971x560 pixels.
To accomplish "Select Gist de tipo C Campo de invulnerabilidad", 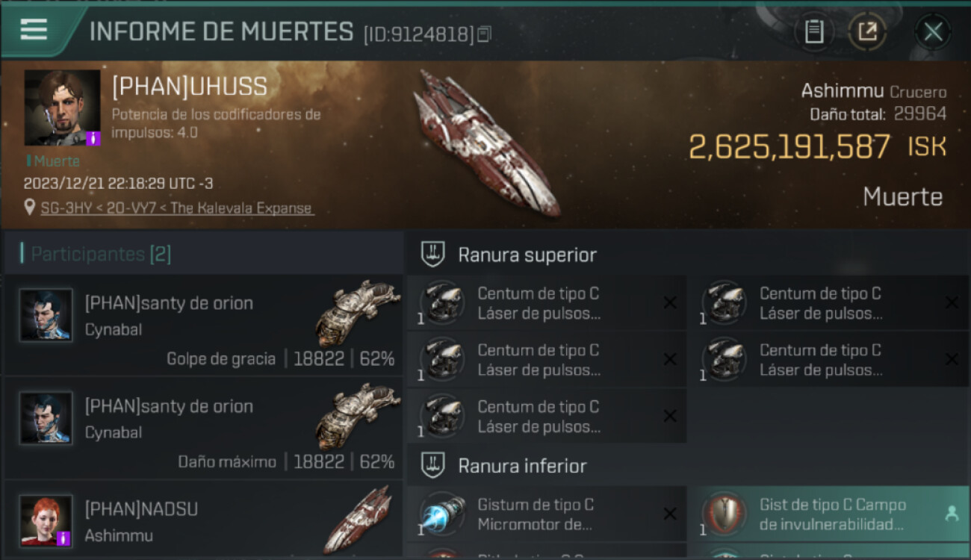I will [x=829, y=514].
